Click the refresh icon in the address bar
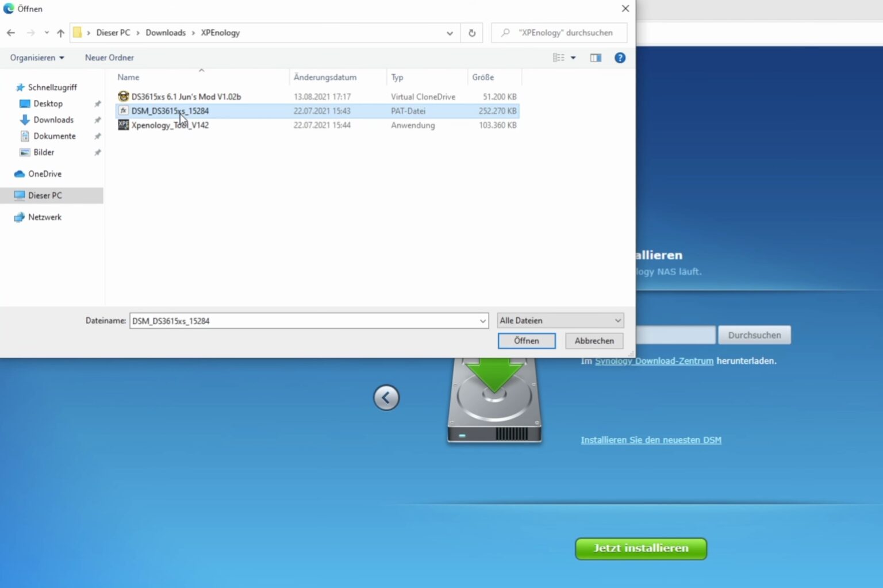Image resolution: width=883 pixels, height=588 pixels. pos(471,33)
